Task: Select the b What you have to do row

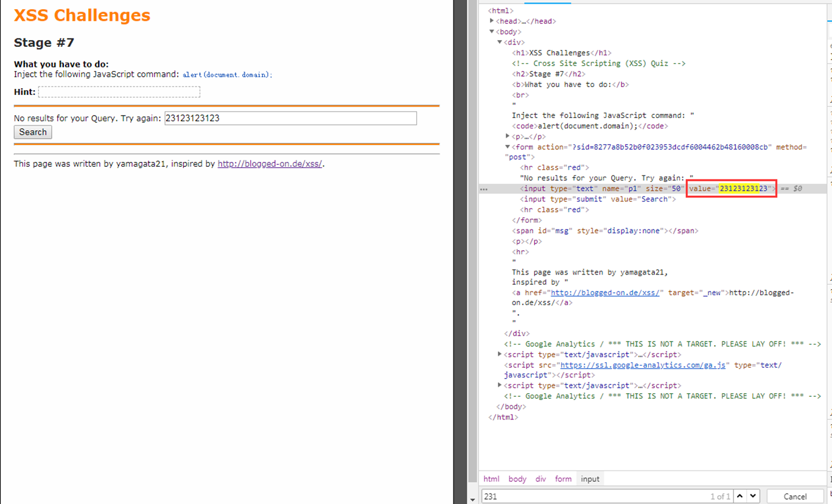Action: pos(570,85)
